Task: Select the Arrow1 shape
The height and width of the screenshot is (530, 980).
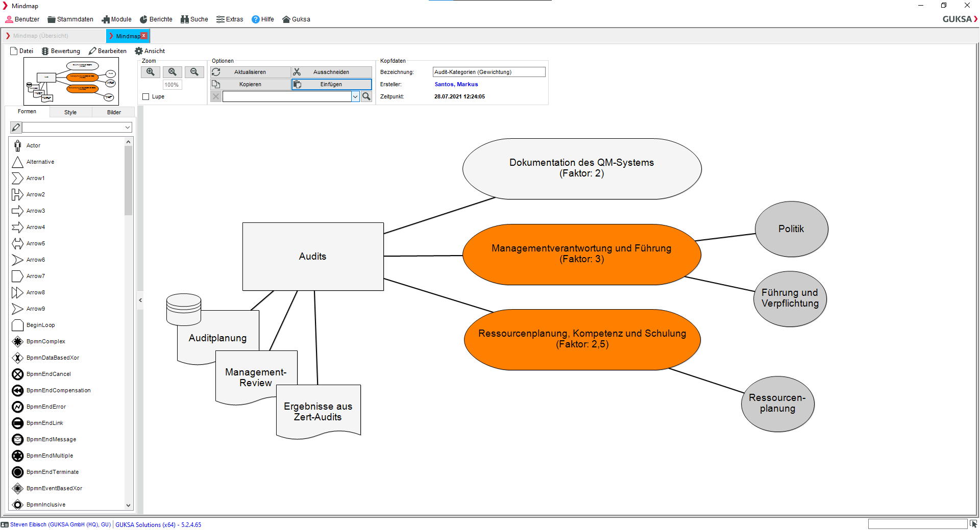Action: pyautogui.click(x=18, y=179)
